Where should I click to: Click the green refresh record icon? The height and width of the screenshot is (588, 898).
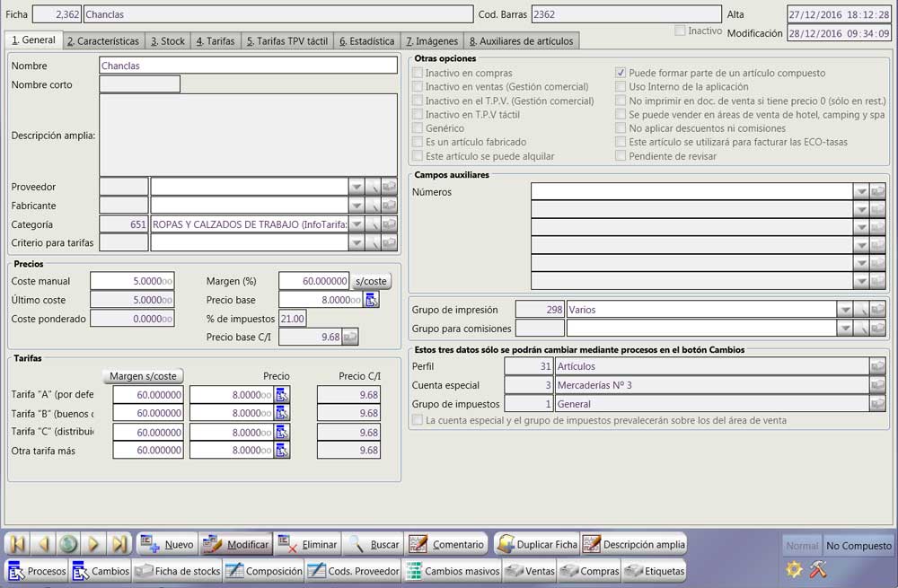[x=68, y=543]
